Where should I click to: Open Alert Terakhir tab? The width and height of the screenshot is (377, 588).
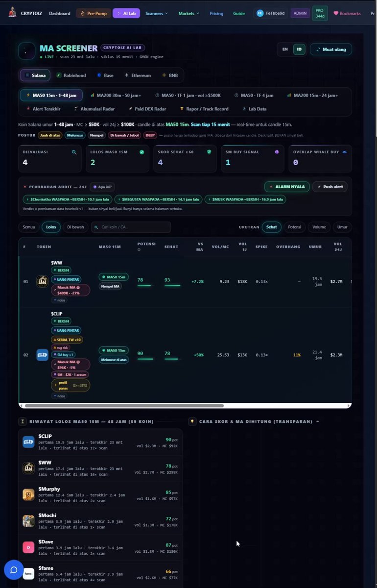[44, 109]
